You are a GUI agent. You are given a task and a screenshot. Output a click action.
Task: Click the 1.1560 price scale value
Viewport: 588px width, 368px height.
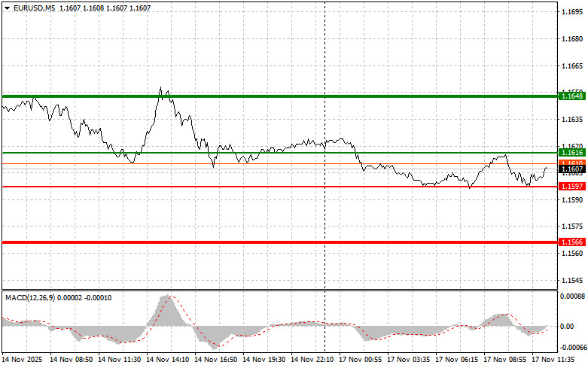tap(572, 254)
